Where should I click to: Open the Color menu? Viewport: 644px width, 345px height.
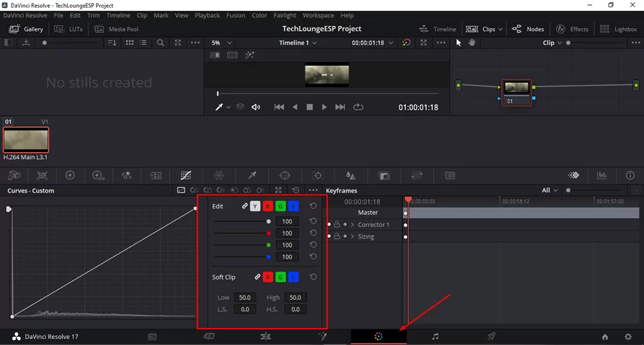click(x=259, y=15)
